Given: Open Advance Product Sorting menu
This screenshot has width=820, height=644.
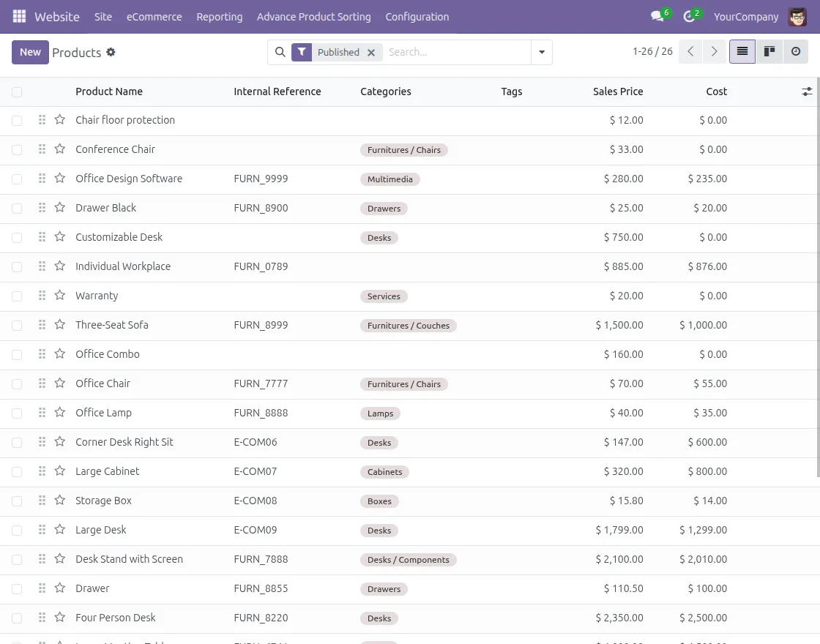Looking at the screenshot, I should [313, 16].
